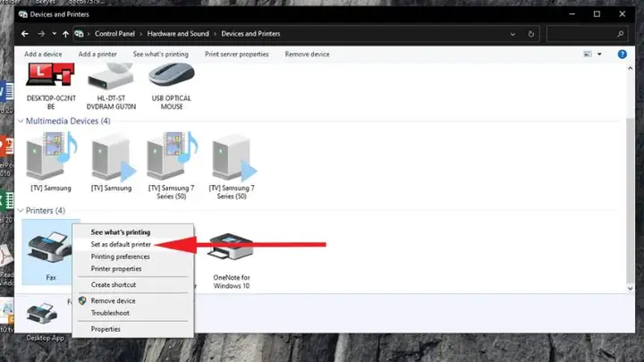Go forward with the forward arrow
Image resolution: width=644 pixels, height=362 pixels.
(41, 34)
